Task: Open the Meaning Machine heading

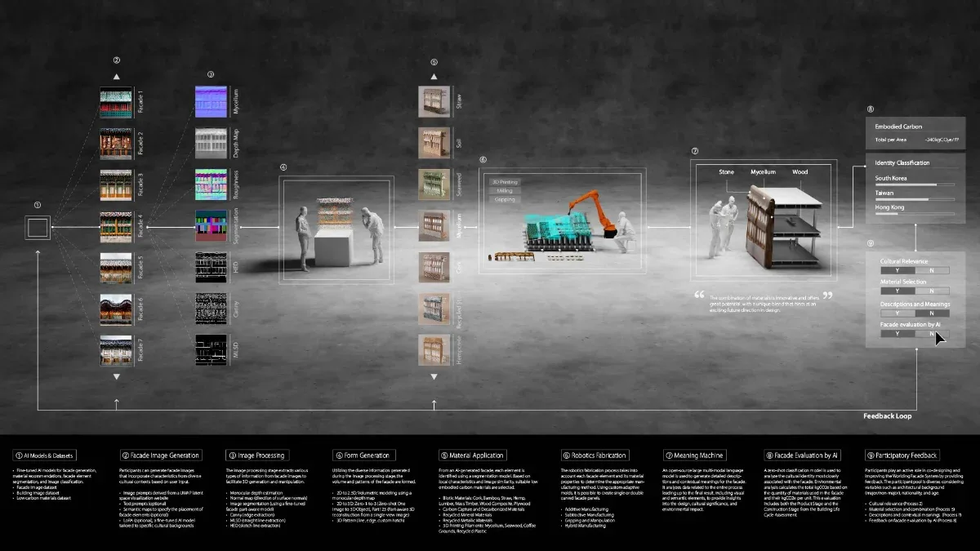Action: [x=694, y=455]
